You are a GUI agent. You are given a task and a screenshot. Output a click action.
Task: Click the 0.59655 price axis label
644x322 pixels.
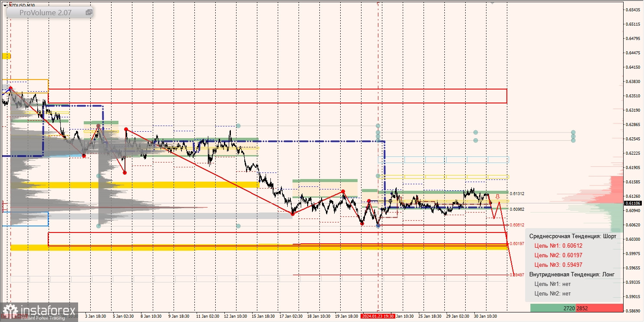click(633, 268)
